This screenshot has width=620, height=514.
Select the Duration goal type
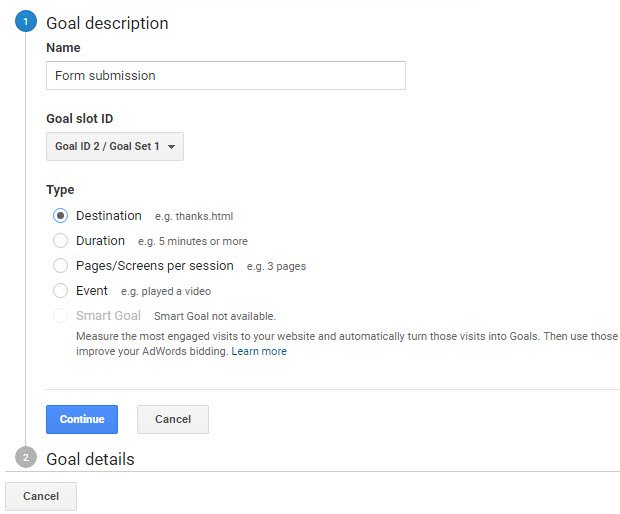60,241
